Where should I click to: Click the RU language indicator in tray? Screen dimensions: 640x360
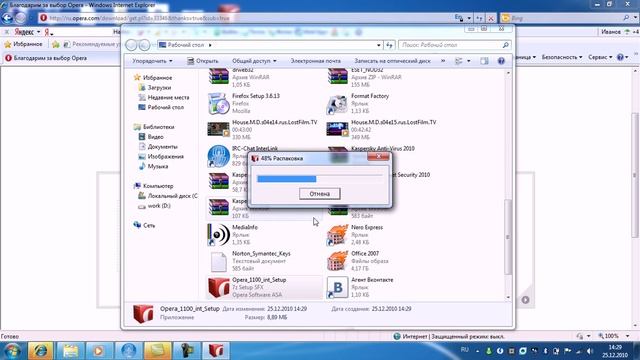464,350
